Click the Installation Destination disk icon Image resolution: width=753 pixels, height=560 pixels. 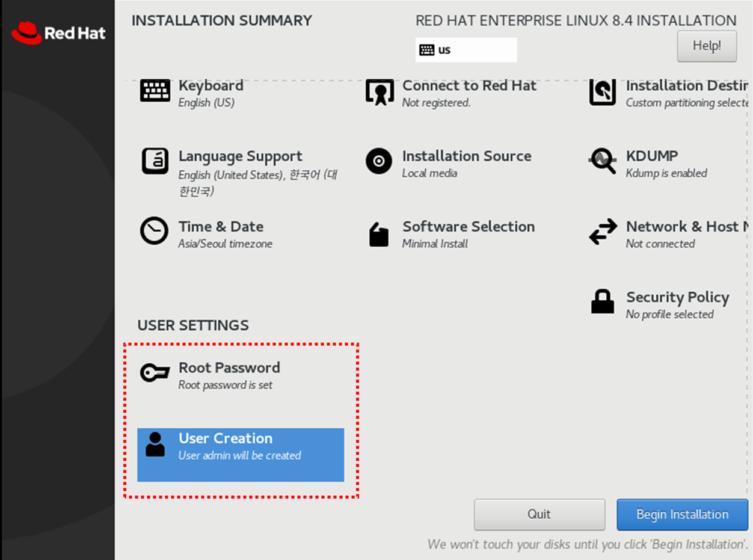[603, 91]
